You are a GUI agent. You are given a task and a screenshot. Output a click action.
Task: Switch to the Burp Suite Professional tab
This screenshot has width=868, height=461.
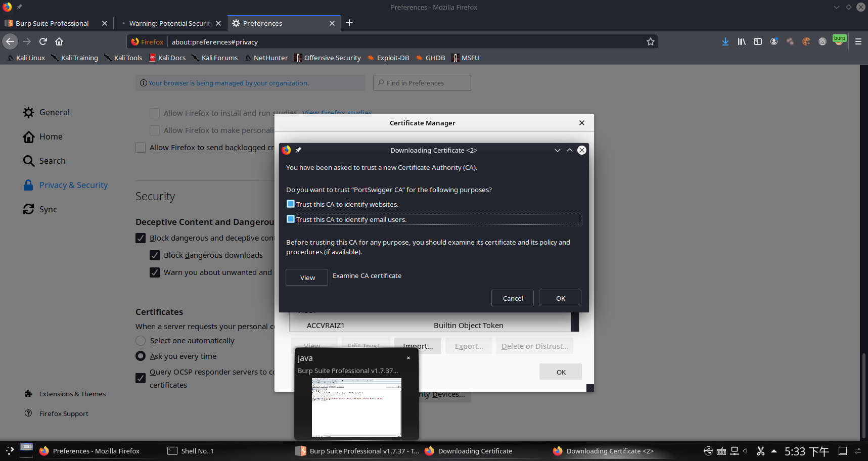point(56,23)
